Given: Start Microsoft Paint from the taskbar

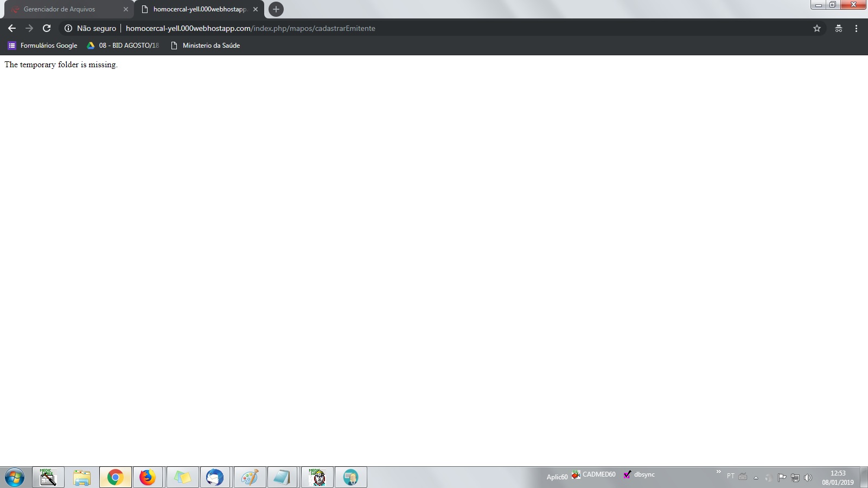Looking at the screenshot, I should [x=249, y=477].
